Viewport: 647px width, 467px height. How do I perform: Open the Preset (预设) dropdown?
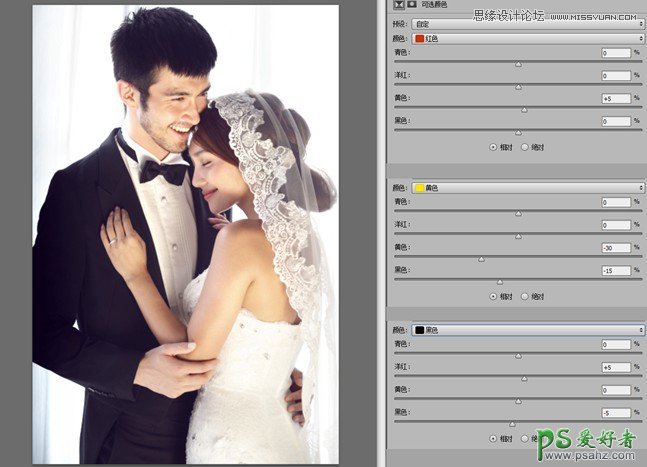click(527, 21)
